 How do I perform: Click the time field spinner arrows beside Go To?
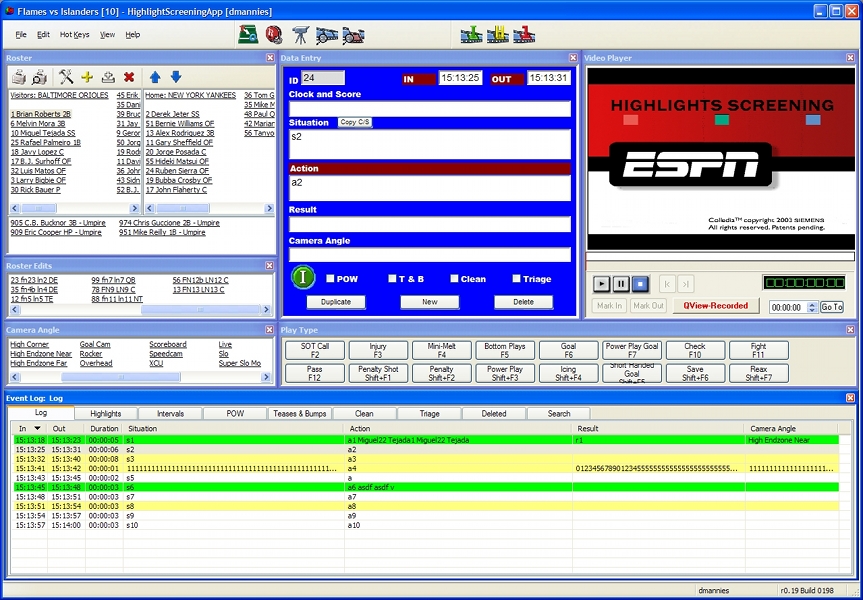812,307
